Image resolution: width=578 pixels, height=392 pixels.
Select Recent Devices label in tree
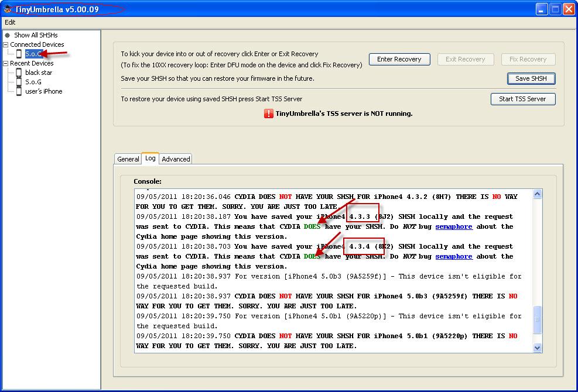click(32, 63)
